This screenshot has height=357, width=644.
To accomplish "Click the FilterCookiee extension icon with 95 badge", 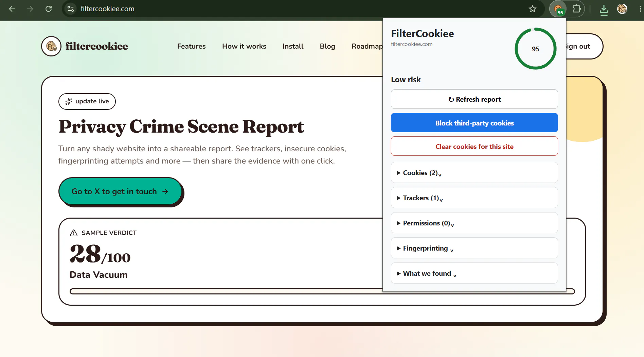I will [x=558, y=9].
